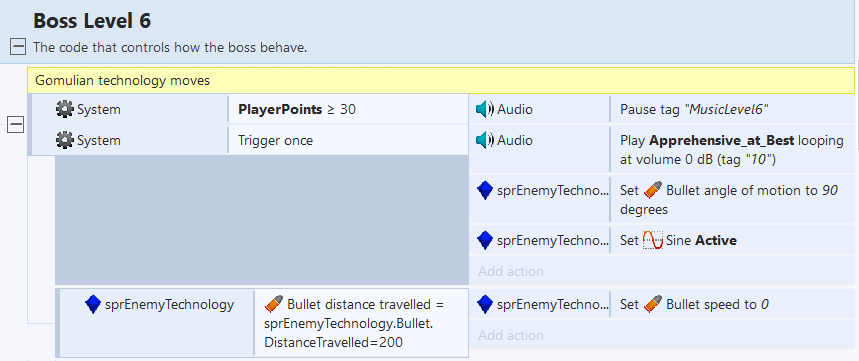
Task: Select the System gear icon beside Trigger once
Action: (65, 140)
